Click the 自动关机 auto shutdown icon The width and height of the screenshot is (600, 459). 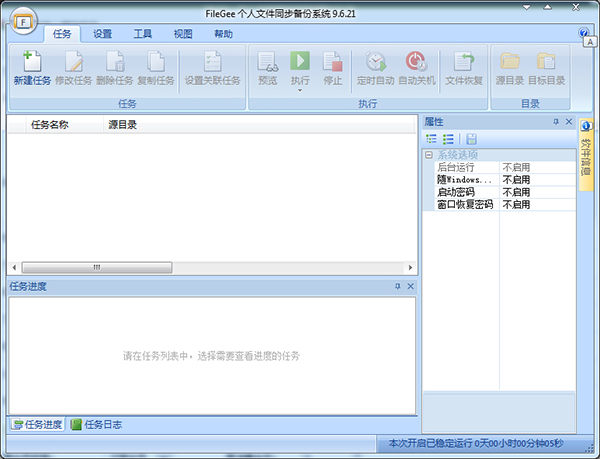tap(416, 62)
